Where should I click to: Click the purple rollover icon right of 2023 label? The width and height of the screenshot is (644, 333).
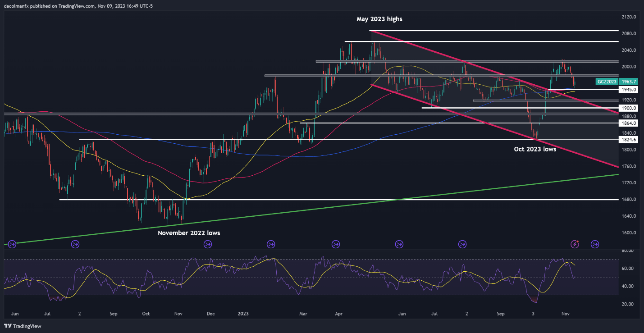271,244
